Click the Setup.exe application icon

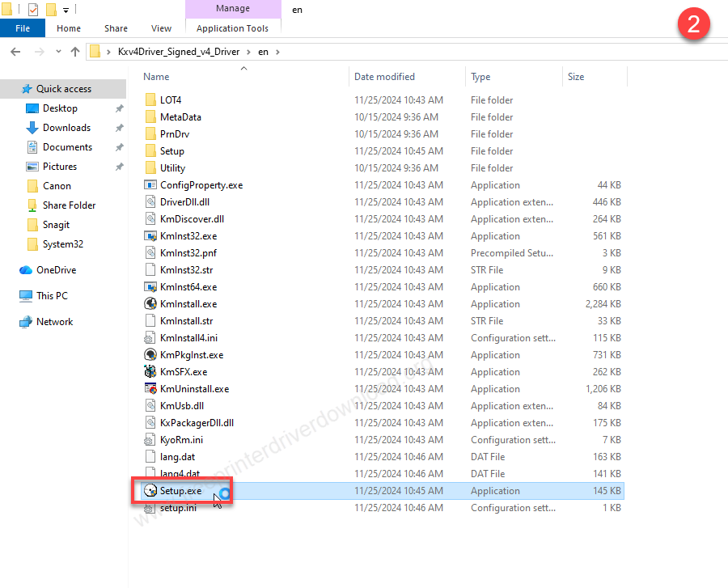(150, 491)
